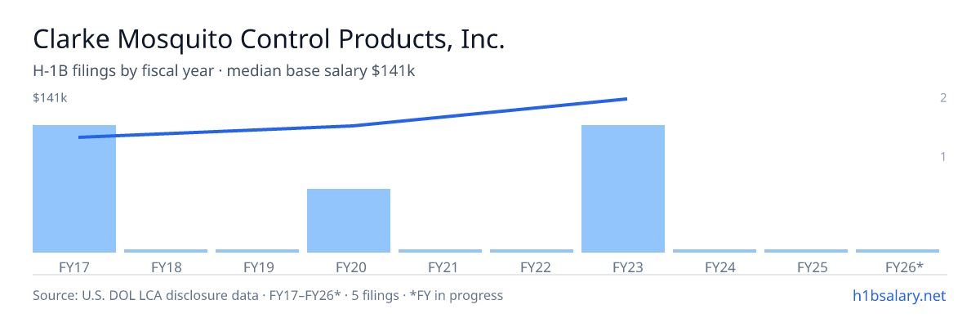Select the FY26* bar stub

[898, 251]
